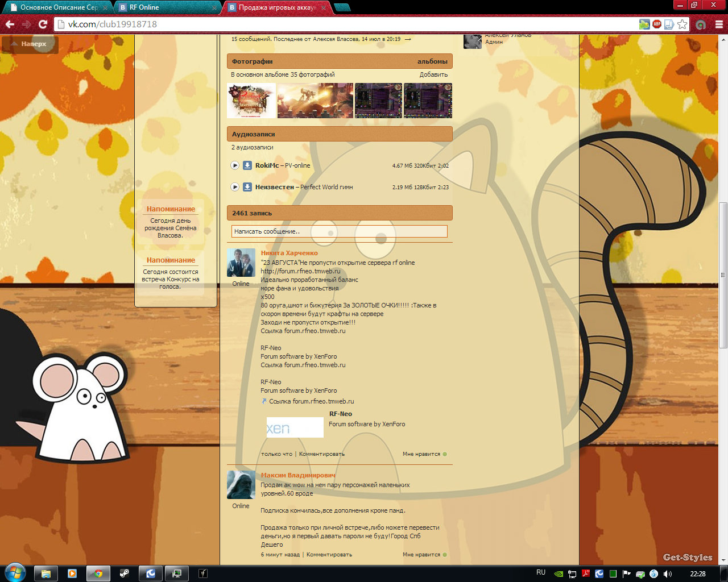Image resolution: width=728 pixels, height=582 pixels.
Task: Click the volume icon in system tray
Action: pyautogui.click(x=667, y=574)
